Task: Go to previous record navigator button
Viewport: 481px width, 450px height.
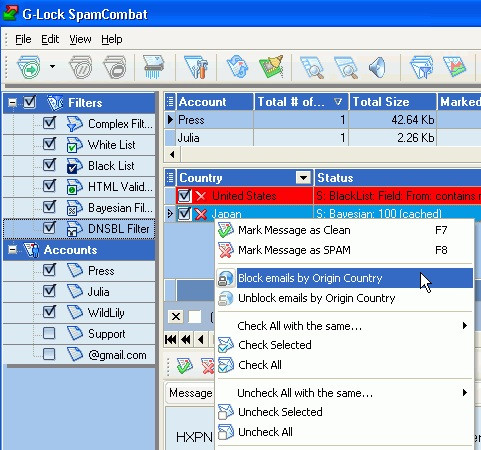Action: coord(201,340)
